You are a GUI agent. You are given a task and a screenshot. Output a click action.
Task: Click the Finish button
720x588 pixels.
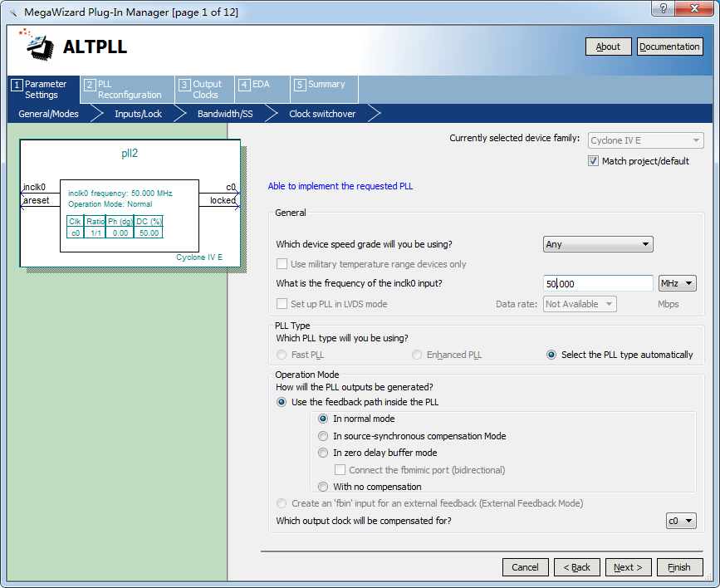click(679, 567)
